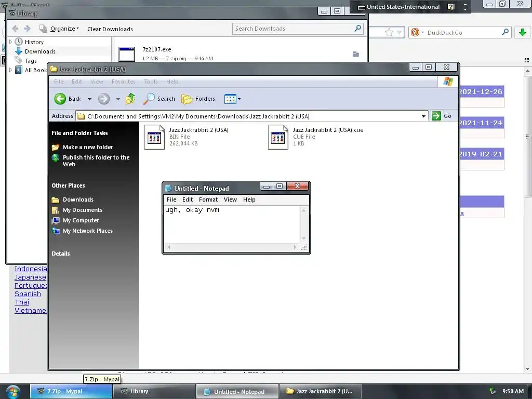This screenshot has width=532, height=399.
Task: Click the Library search magnifier icon
Action: tap(357, 29)
